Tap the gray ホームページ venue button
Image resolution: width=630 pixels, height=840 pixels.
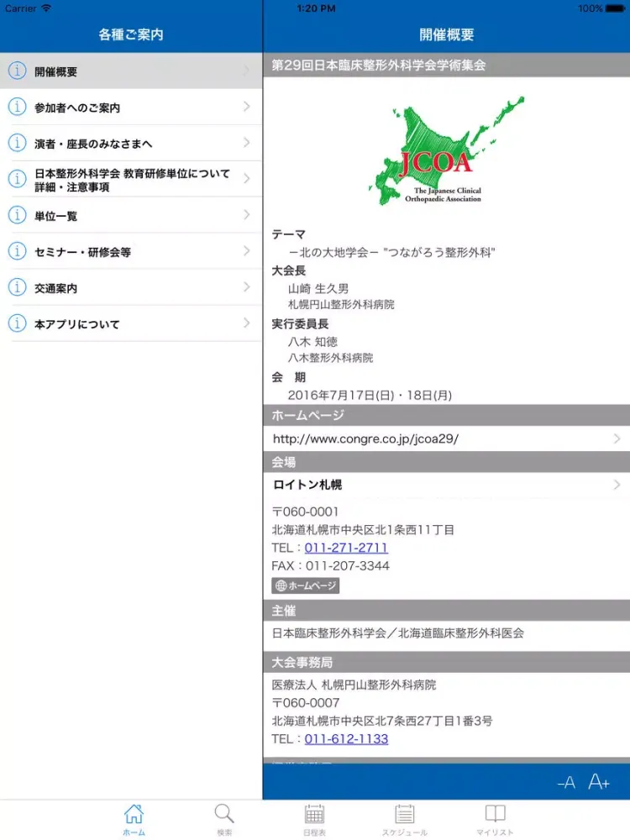(x=306, y=585)
